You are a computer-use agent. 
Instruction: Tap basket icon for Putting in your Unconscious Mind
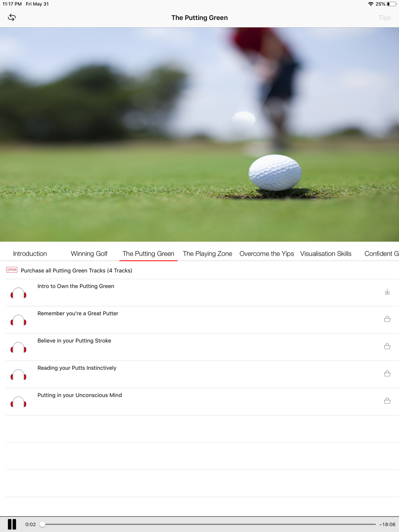[387, 401]
